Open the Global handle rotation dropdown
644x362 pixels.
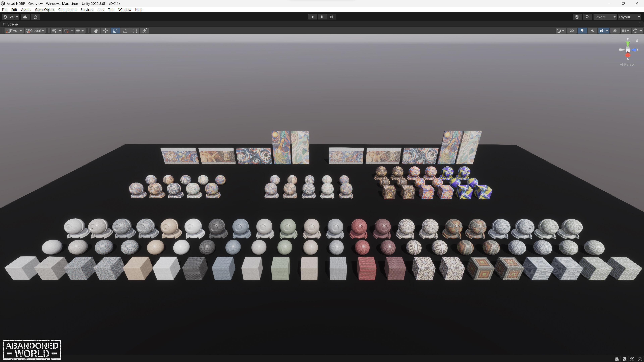tap(35, 31)
